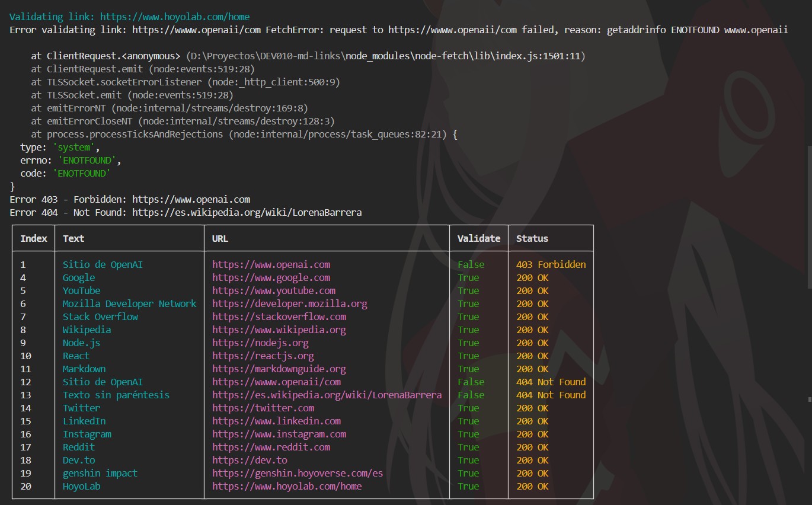
Task: Open the LorenaBarrera URL in the Error 404 line
Action: [247, 212]
